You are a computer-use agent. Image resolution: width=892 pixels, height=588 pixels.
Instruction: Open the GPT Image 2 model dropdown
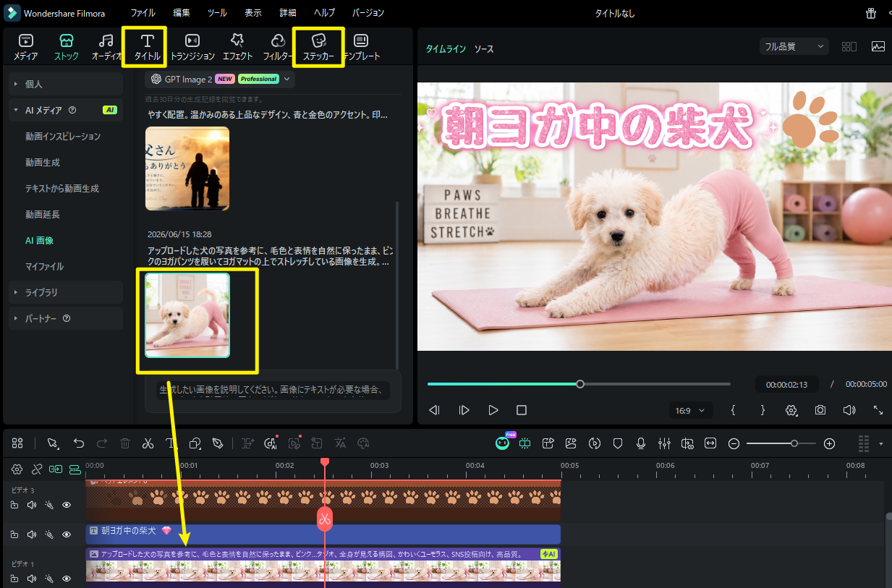(220, 79)
